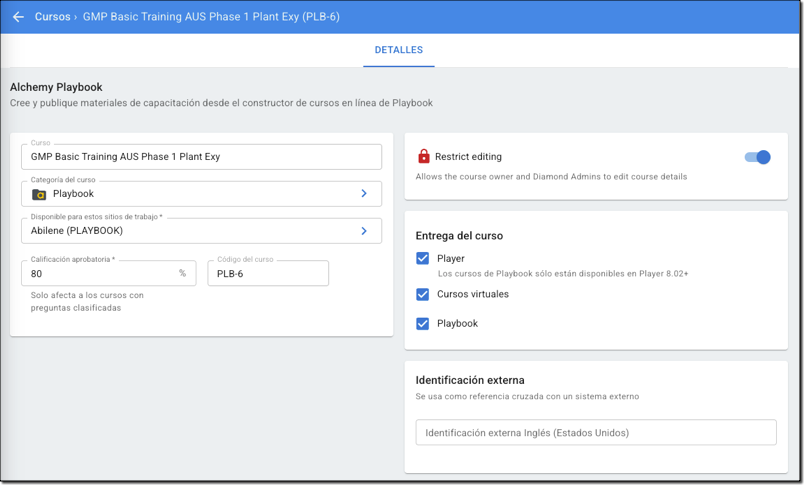Uncheck the Player checkbox
Image resolution: width=804 pixels, height=485 pixels.
pyautogui.click(x=423, y=258)
